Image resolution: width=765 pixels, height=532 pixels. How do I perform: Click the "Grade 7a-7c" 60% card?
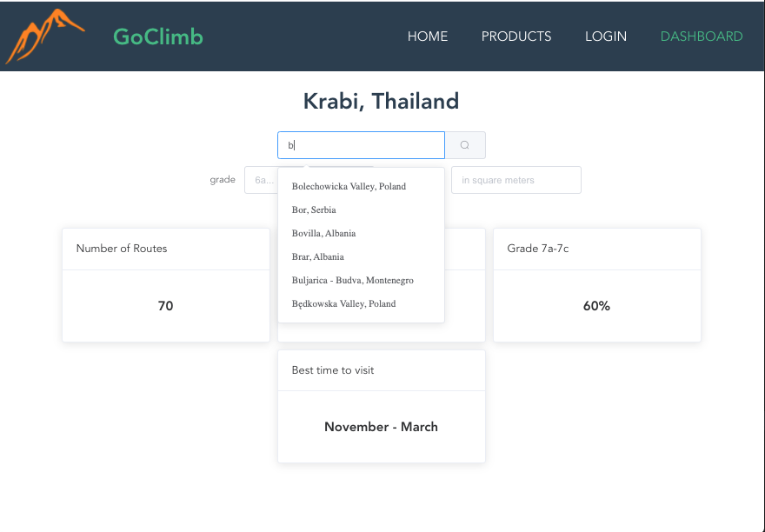tap(596, 285)
